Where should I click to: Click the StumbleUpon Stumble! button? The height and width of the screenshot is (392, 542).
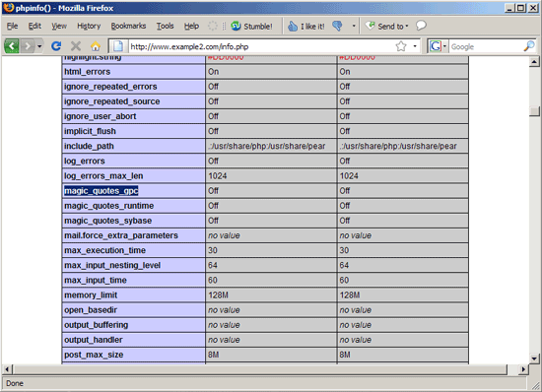pyautogui.click(x=251, y=27)
